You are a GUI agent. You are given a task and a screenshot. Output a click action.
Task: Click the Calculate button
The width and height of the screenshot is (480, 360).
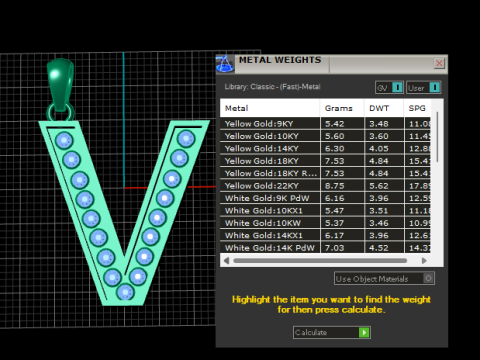click(x=332, y=332)
